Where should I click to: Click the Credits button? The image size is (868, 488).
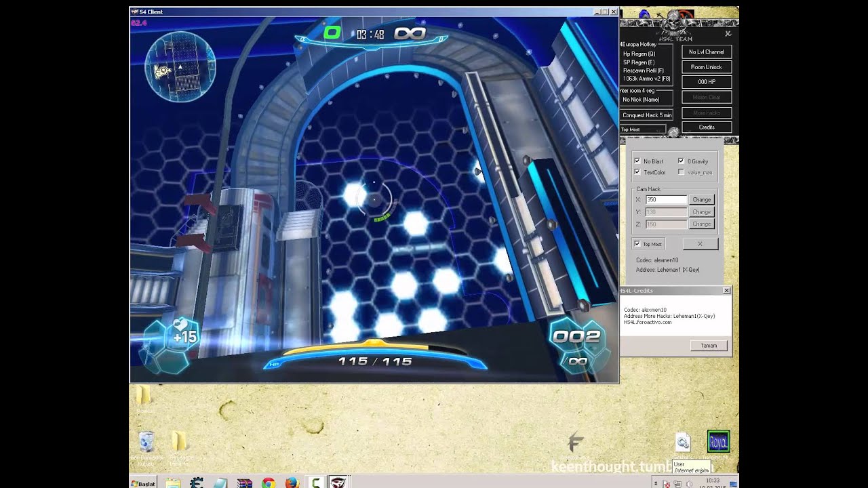click(x=707, y=127)
